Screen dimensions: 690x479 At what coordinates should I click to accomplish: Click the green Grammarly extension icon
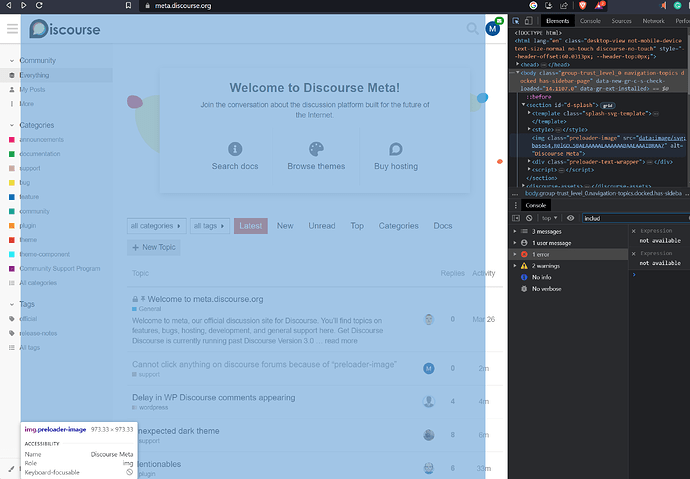point(678,5)
